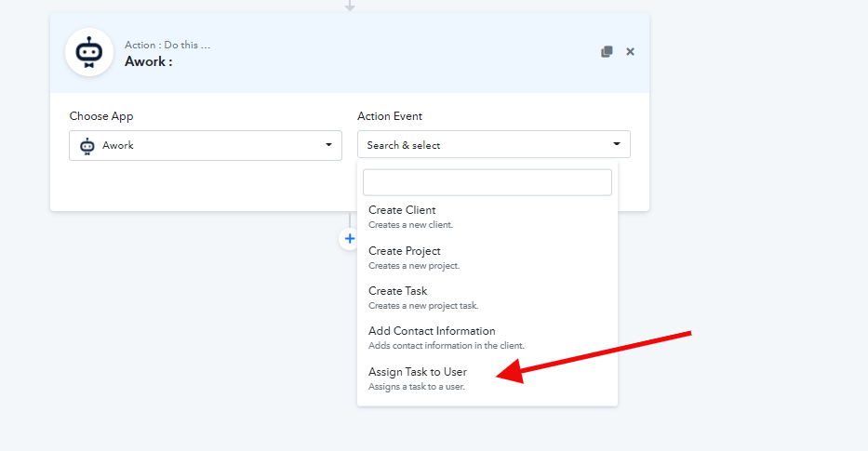Add a new step with the plus button
Image resolution: width=868 pixels, height=451 pixels.
click(x=349, y=238)
